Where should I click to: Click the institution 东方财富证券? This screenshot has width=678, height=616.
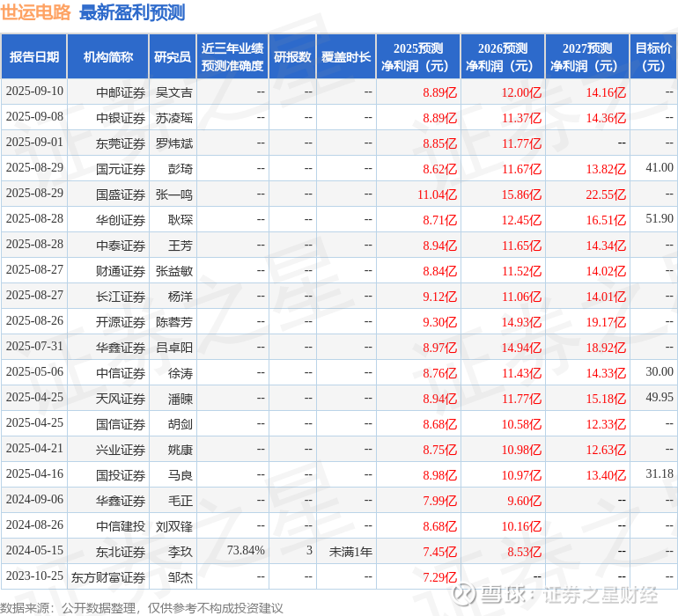point(108,577)
